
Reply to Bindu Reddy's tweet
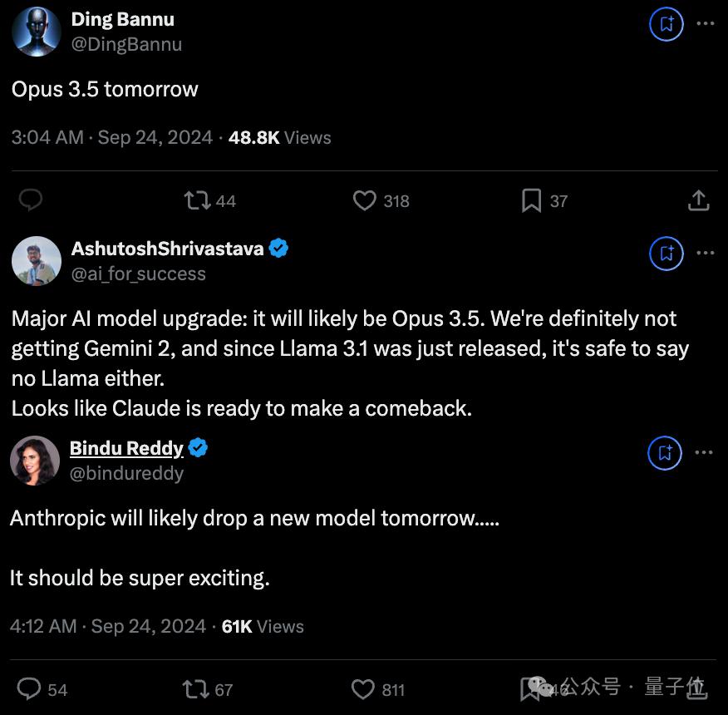(x=30, y=689)
